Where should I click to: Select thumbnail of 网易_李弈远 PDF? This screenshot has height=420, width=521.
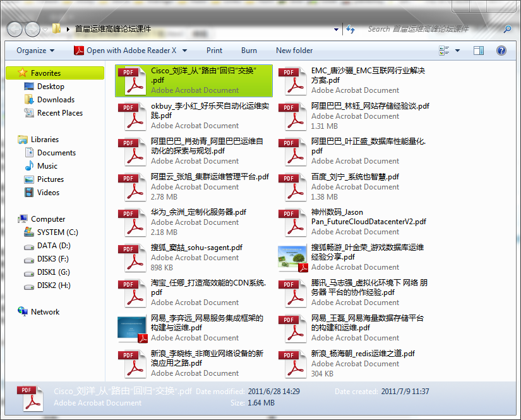(x=132, y=329)
